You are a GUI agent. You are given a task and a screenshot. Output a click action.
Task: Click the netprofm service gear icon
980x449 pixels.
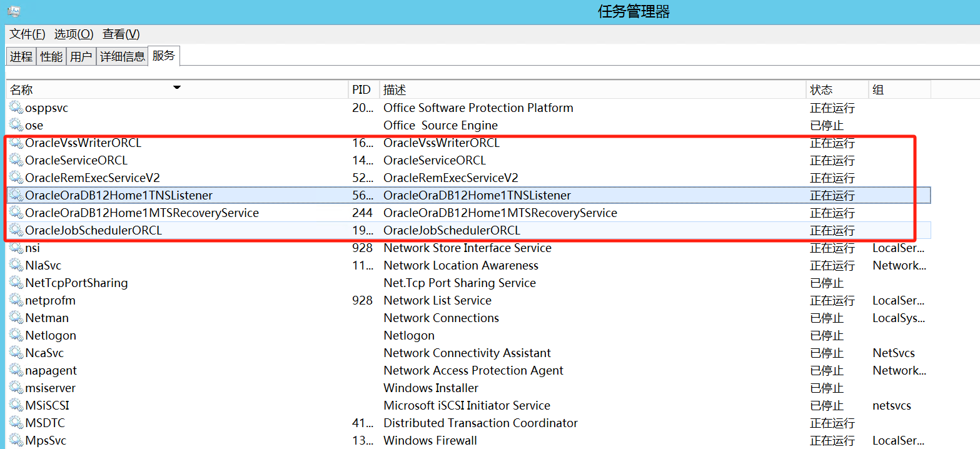16,300
